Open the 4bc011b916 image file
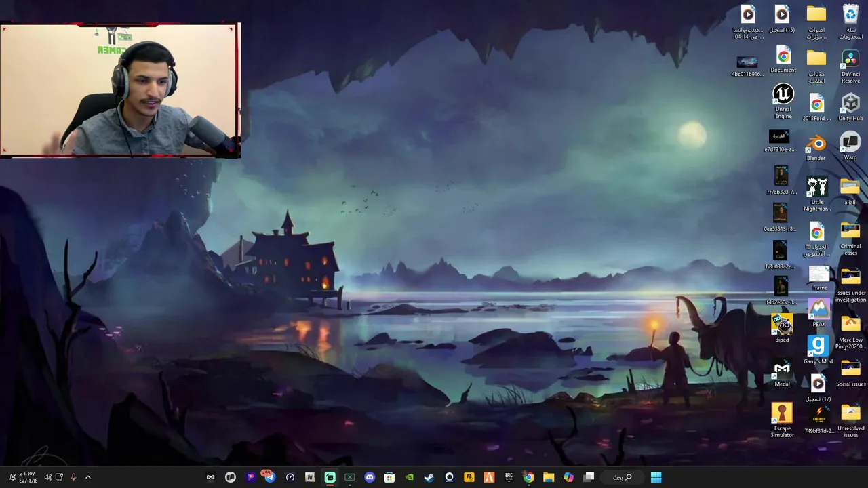Image resolution: width=868 pixels, height=488 pixels. (x=747, y=66)
